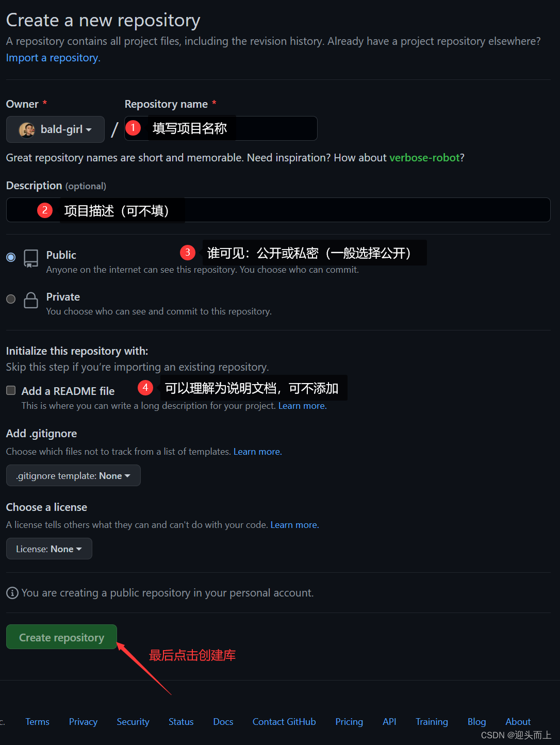The width and height of the screenshot is (560, 745).
Task: Click the private repository lock icon
Action: coord(31,300)
